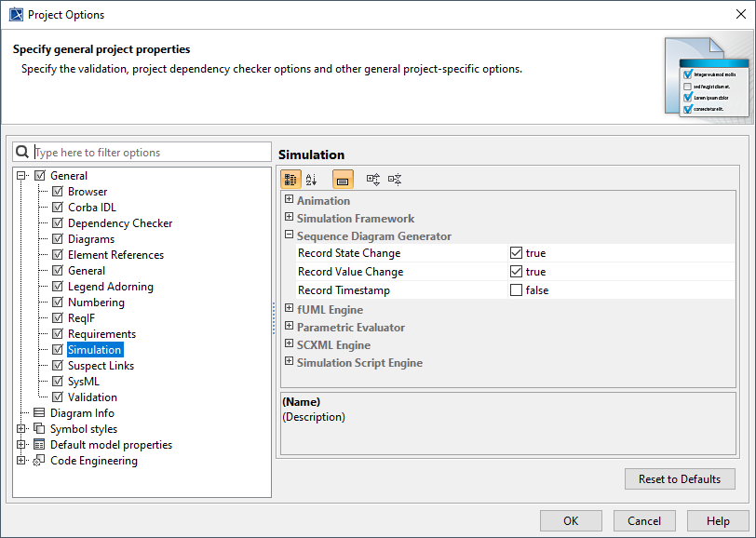The width and height of the screenshot is (756, 538).
Task: Click the Diagram Info tree icon
Action: [x=39, y=413]
